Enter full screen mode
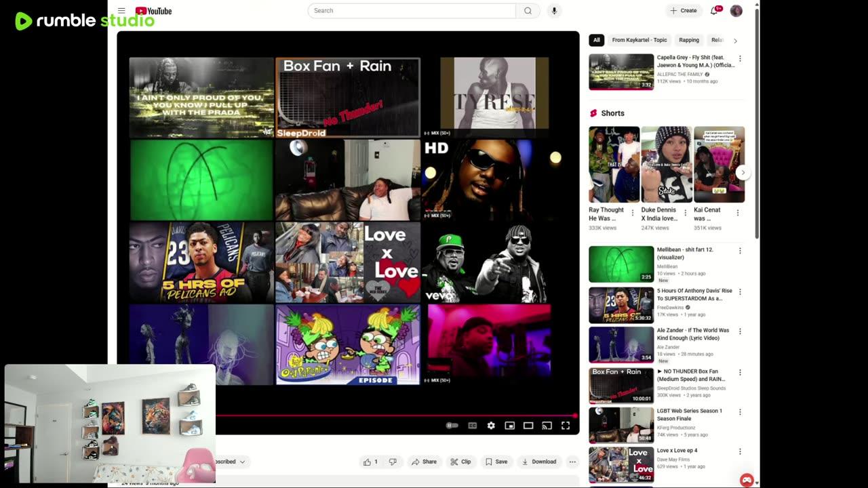Viewport: 868px width, 488px height. click(566, 426)
